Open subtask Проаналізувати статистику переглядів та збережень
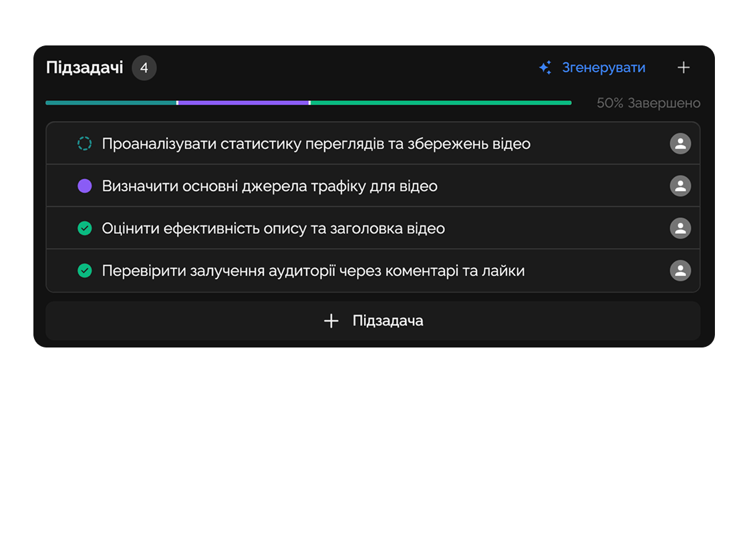 click(316, 144)
